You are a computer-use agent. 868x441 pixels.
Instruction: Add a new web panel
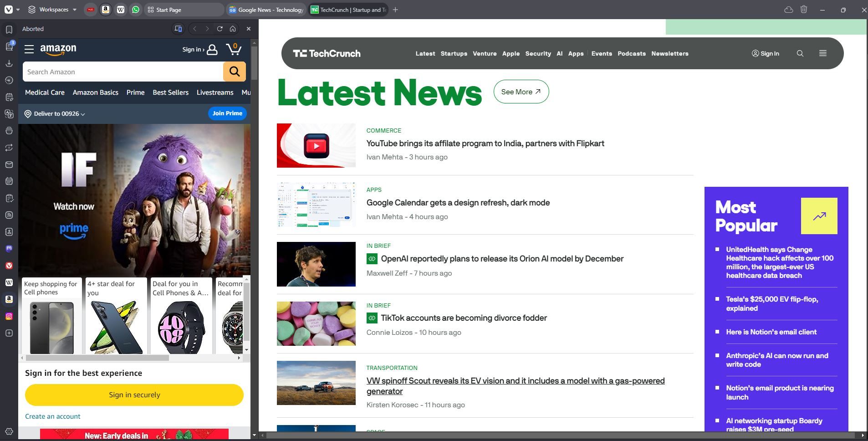[9, 333]
